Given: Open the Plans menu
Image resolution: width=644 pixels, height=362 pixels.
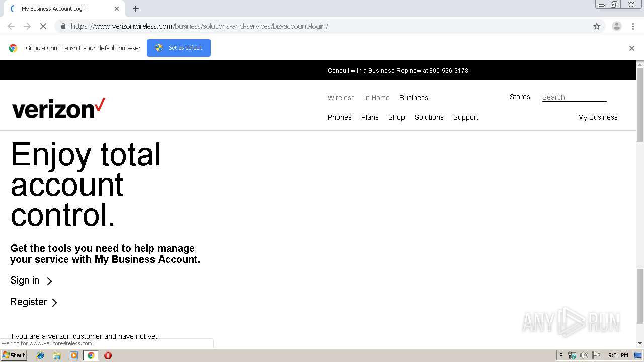Looking at the screenshot, I should tap(370, 117).
